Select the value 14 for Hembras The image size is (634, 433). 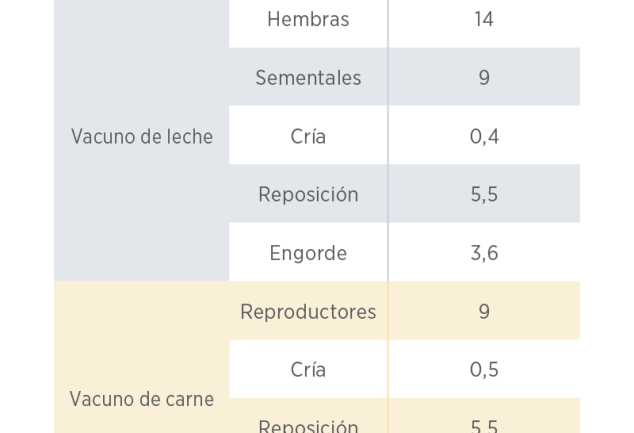click(484, 19)
